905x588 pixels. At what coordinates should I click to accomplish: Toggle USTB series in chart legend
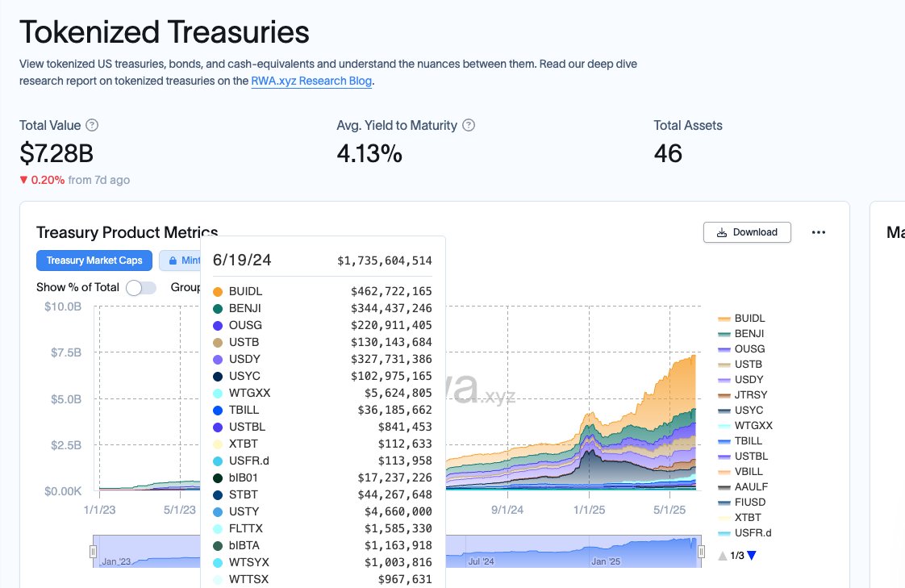click(x=740, y=364)
